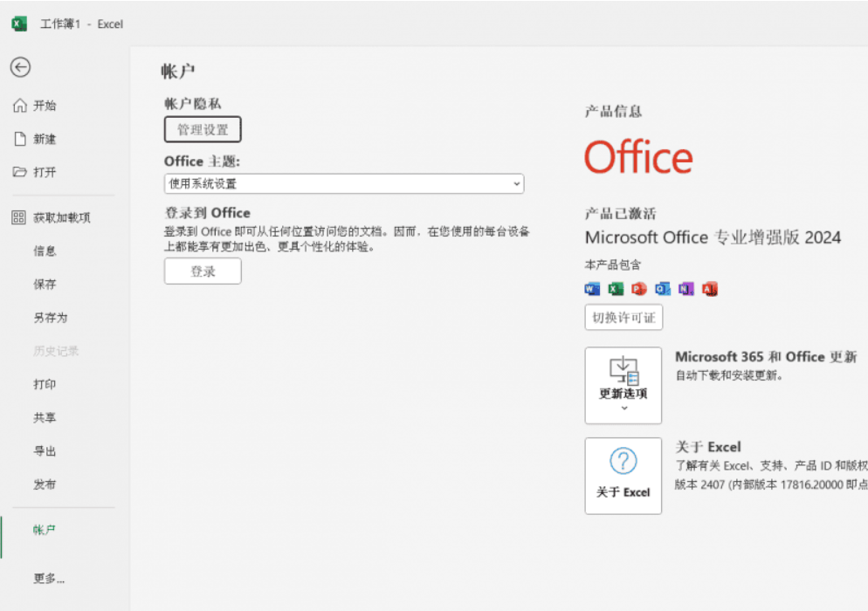The height and width of the screenshot is (611, 868).
Task: Click the 管理设置 button
Action: (x=203, y=129)
